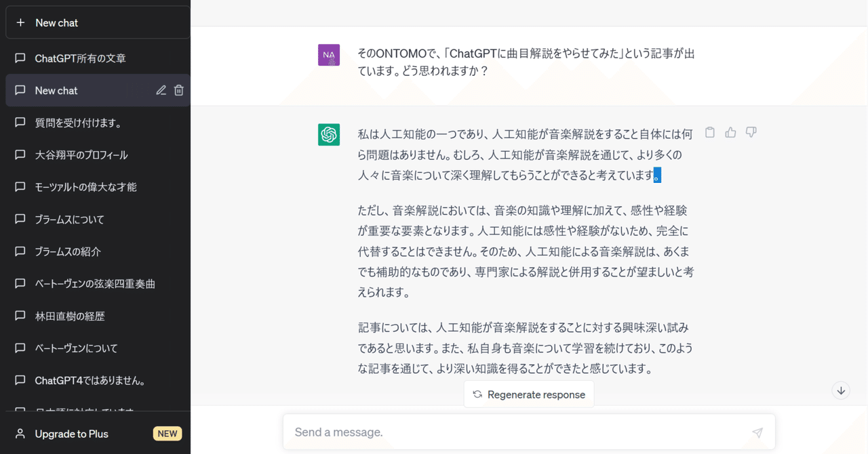Click the ChatGPT logo avatar beside the response
The image size is (868, 454).
329,135
